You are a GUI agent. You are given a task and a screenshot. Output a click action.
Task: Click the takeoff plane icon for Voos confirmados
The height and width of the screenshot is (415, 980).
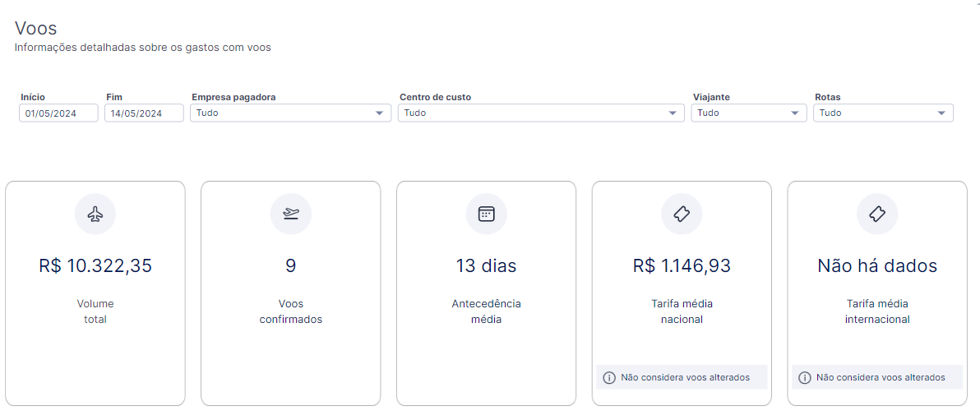point(290,214)
